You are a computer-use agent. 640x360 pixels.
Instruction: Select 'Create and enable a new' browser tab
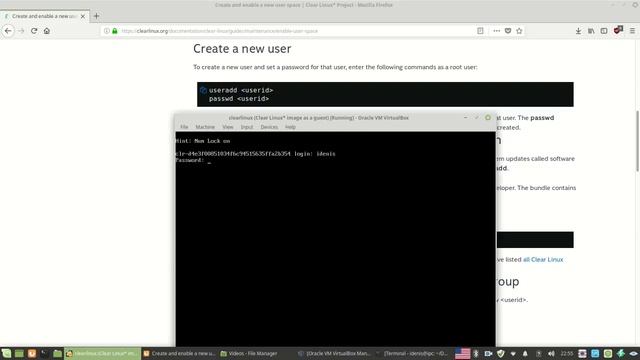click(44, 16)
